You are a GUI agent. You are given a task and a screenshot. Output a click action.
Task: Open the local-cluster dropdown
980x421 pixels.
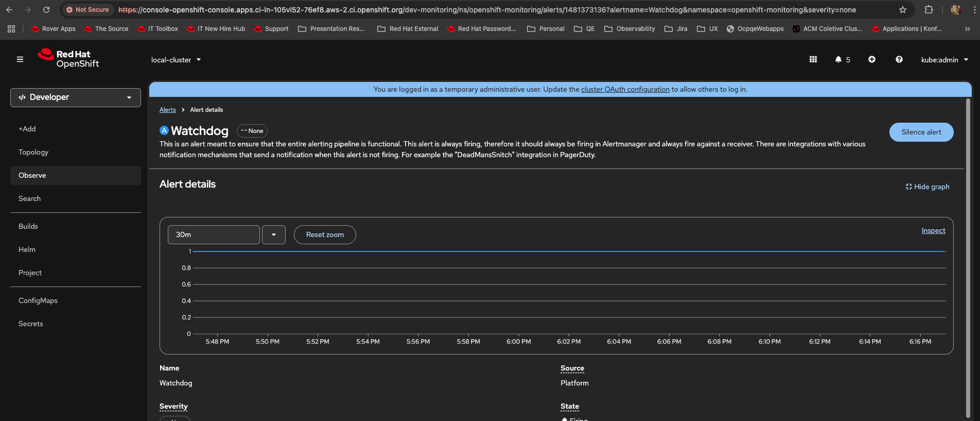(176, 60)
